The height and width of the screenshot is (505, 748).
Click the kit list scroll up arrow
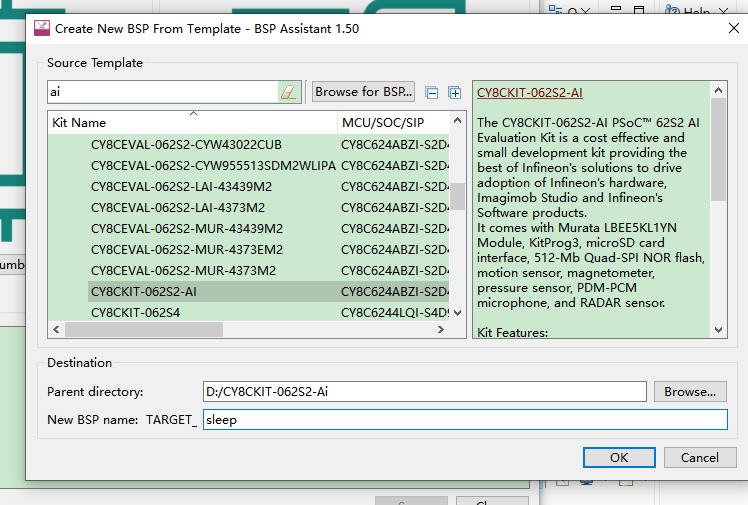click(x=457, y=121)
